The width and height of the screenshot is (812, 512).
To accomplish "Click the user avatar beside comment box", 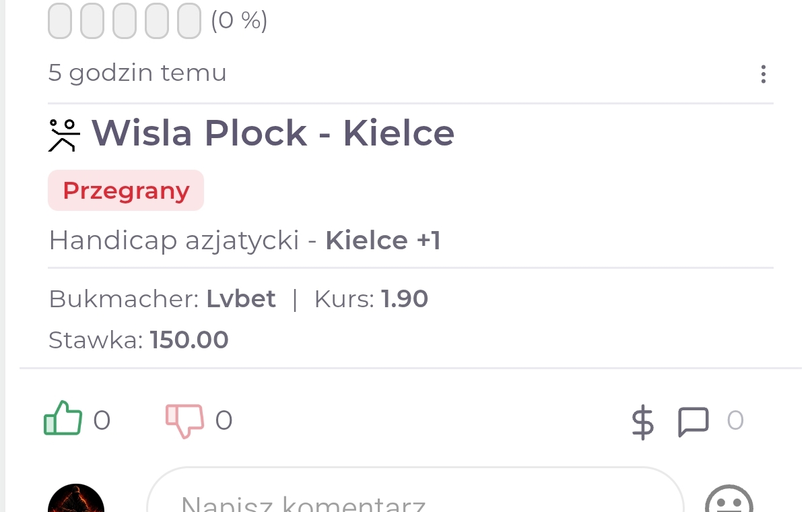I will [76, 501].
